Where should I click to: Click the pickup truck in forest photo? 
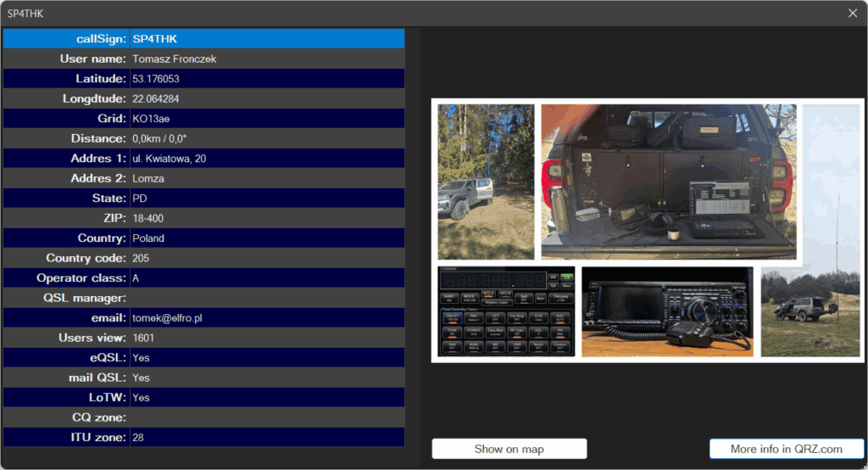point(486,182)
